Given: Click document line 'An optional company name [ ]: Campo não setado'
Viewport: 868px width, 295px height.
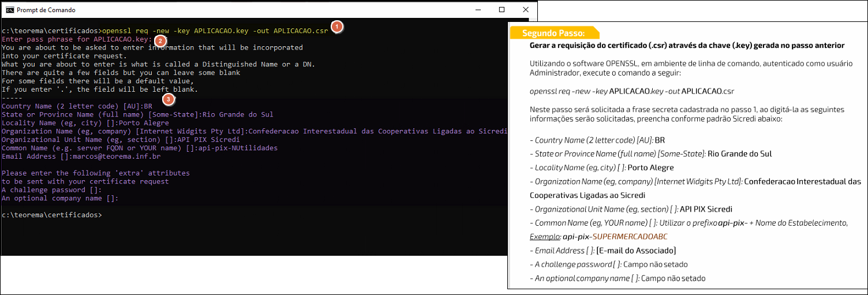Looking at the screenshot, I should coord(618,279).
